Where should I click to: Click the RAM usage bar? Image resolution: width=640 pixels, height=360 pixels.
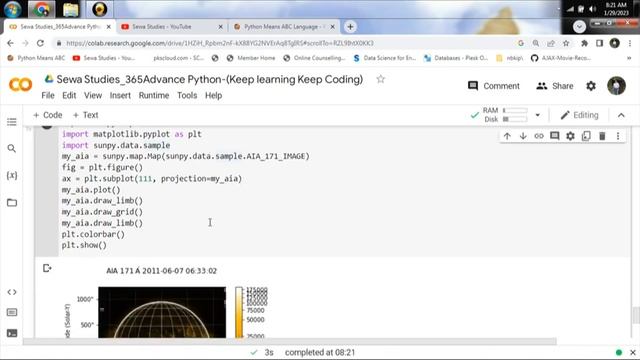515,111
